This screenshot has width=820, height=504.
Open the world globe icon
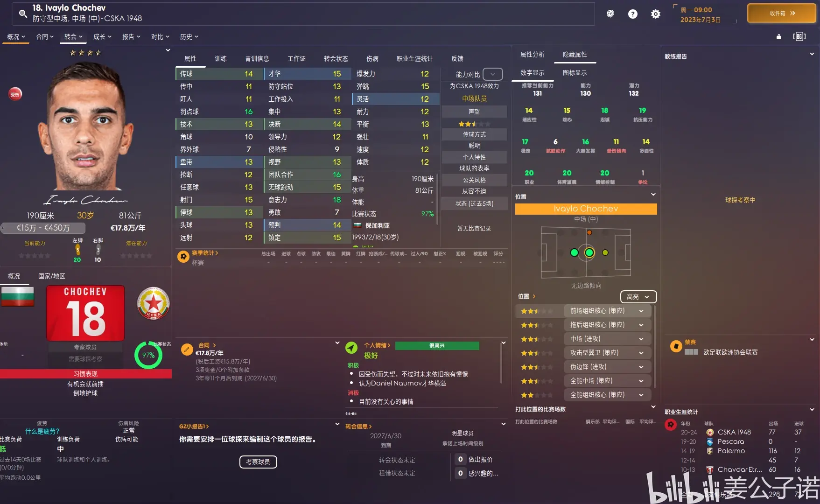(x=610, y=14)
